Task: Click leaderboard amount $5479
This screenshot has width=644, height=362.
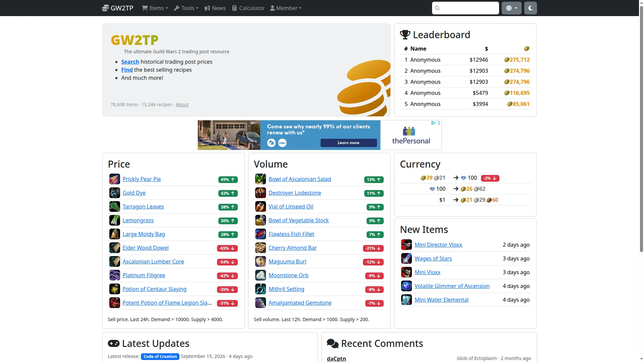Action: (480, 93)
